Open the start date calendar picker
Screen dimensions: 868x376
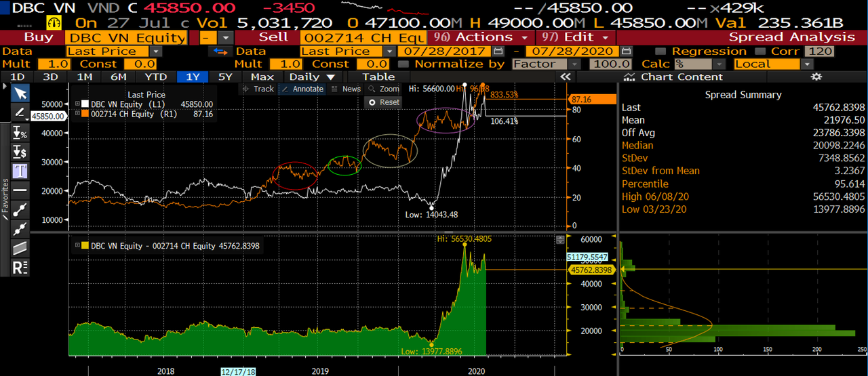point(499,51)
